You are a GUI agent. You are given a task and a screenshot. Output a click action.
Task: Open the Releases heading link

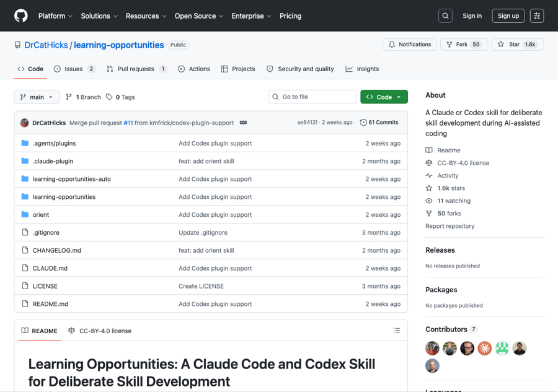[x=440, y=250]
